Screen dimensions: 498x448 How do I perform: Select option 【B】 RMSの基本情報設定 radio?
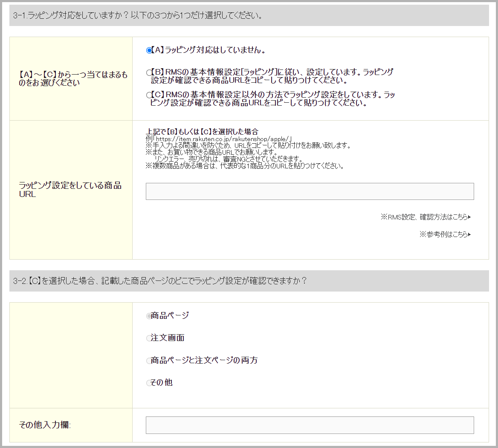pyautogui.click(x=149, y=73)
